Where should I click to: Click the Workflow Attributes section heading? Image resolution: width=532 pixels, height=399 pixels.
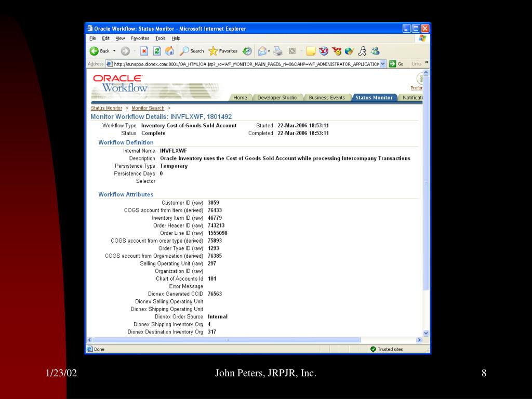tap(126, 194)
